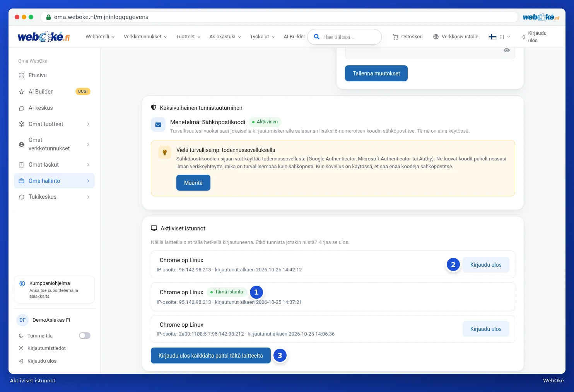
Task: Click the Tukikeskus chat icon
Action: 21,197
